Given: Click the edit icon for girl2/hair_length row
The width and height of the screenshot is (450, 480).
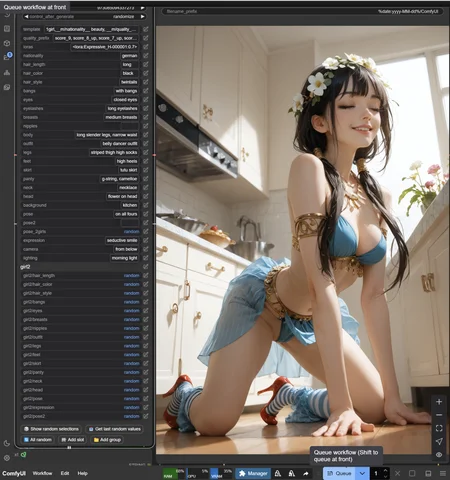Looking at the screenshot, I should point(146,276).
